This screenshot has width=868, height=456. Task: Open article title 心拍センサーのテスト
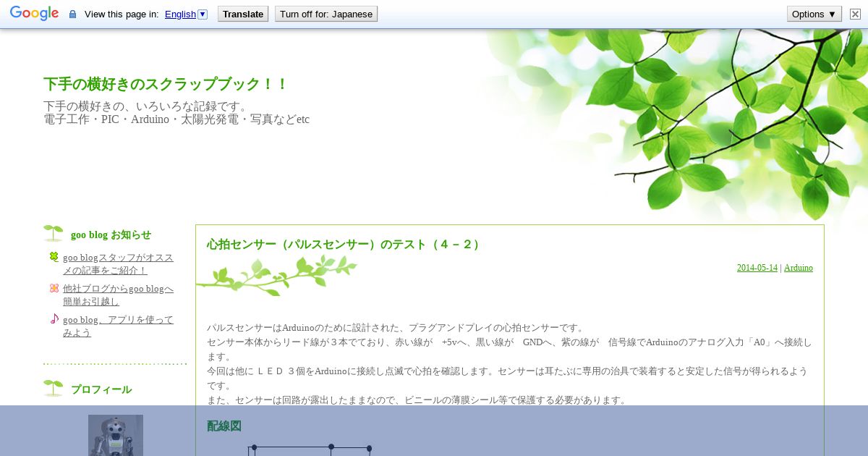[x=344, y=245]
